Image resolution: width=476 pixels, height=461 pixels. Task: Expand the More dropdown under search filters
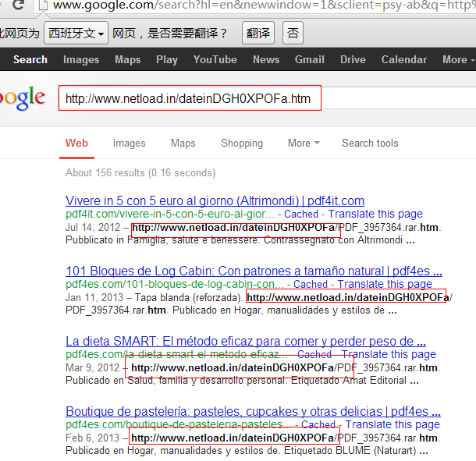(304, 143)
